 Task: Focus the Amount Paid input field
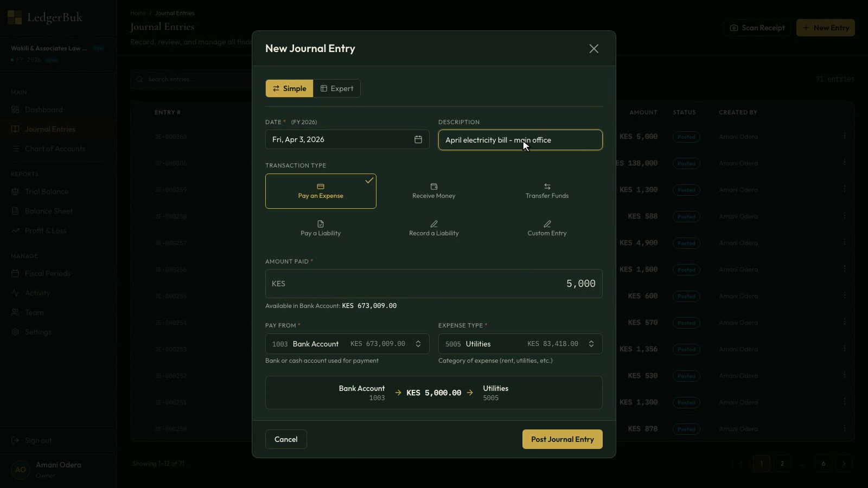(x=433, y=284)
